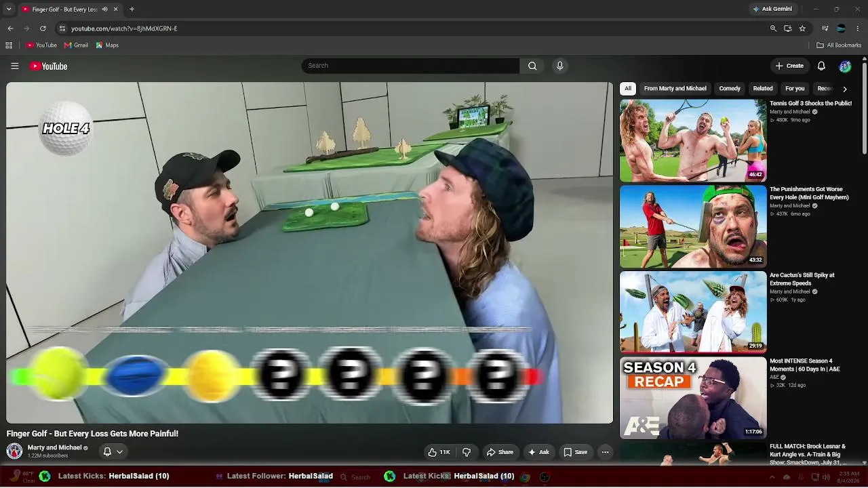
Task: Click the Windows taskbar Search box
Action: coord(357,477)
